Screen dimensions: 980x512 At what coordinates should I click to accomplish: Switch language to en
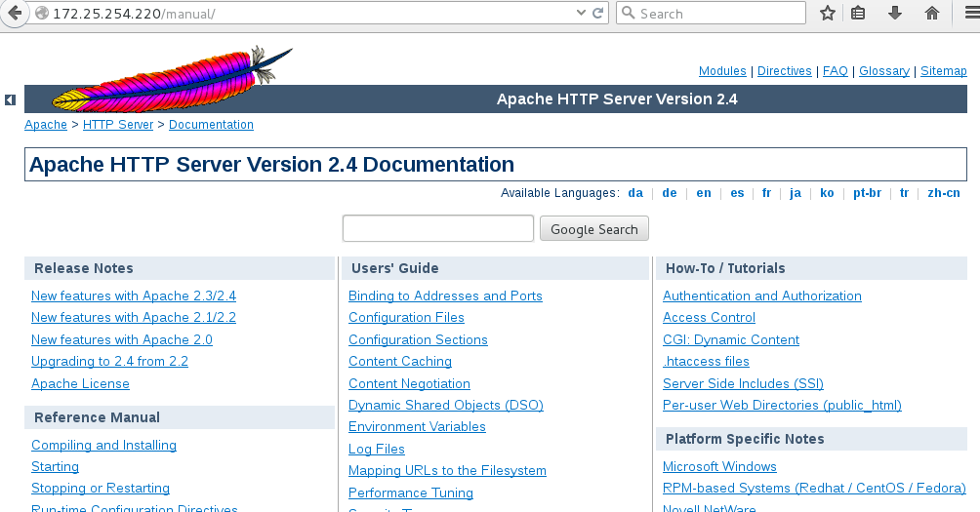tap(704, 193)
